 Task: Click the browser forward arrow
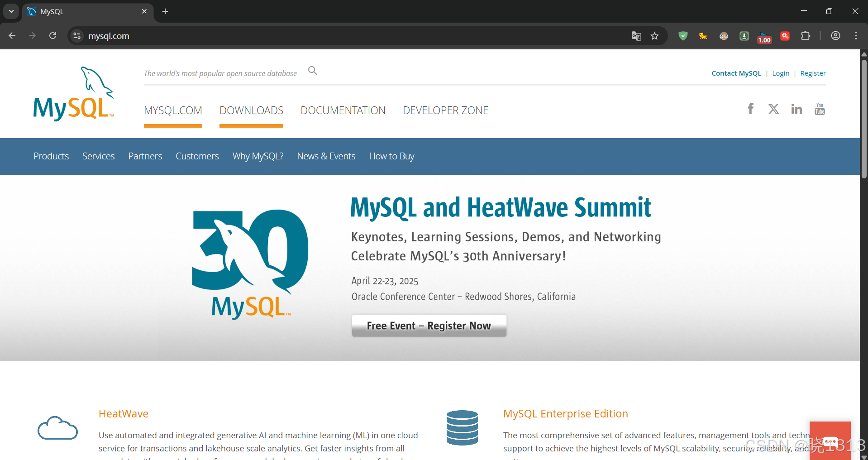[32, 36]
